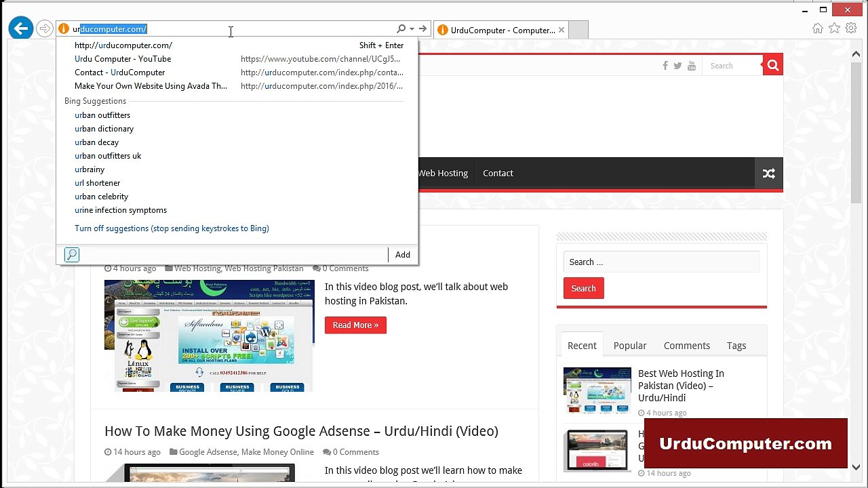This screenshot has width=868, height=488.
Task: Switch to the Comments tab
Action: [687, 346]
